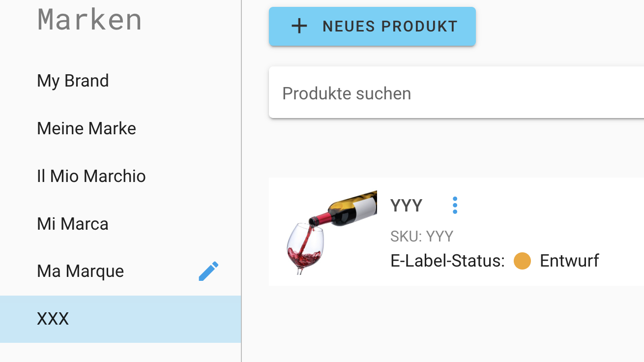Click the SKU: YYY text
Viewport: 644px width, 362px height.
coord(422,237)
